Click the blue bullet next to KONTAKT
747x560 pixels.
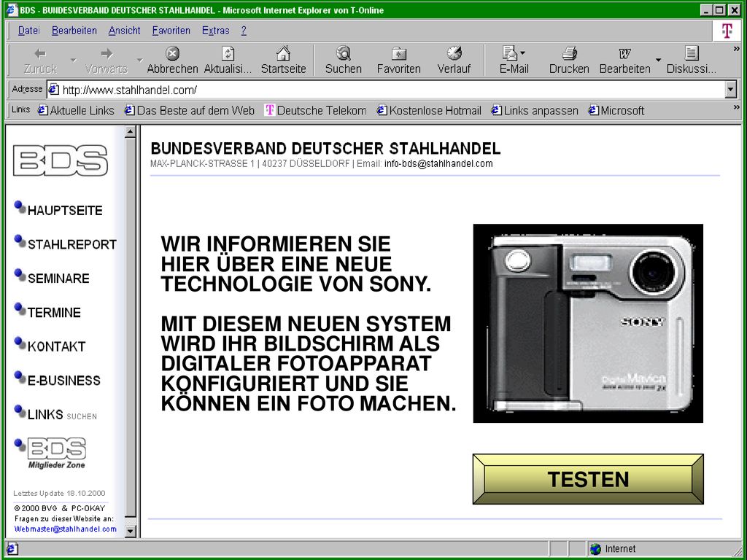[20, 343]
